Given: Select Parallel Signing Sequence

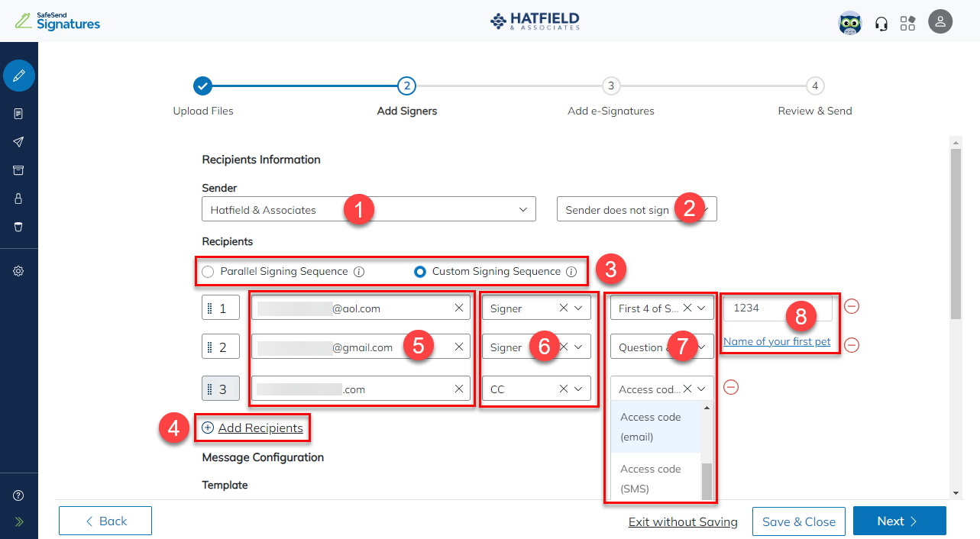Looking at the screenshot, I should coord(207,271).
